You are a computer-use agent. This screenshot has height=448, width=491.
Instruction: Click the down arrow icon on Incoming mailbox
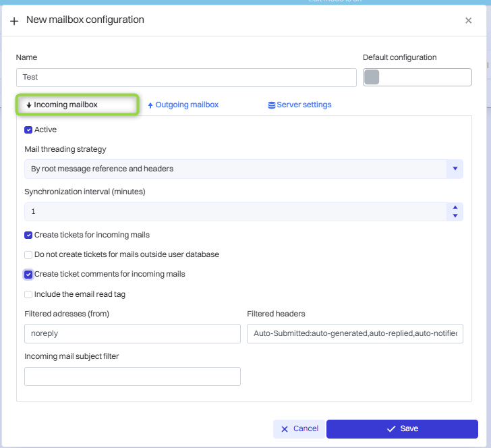point(29,105)
